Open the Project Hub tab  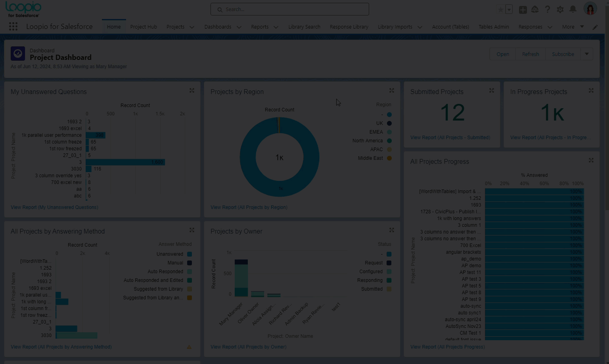144,27
